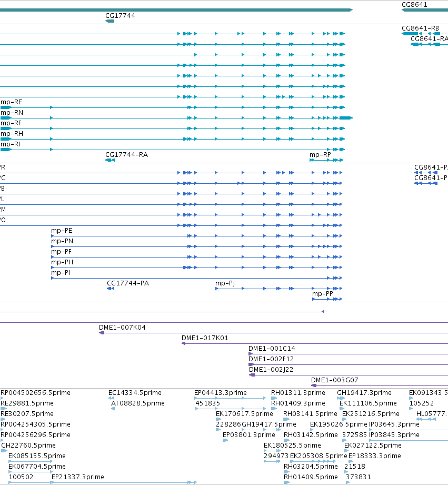Click EST EP21337.3prime
The width and height of the screenshot is (448, 485).
78,477
